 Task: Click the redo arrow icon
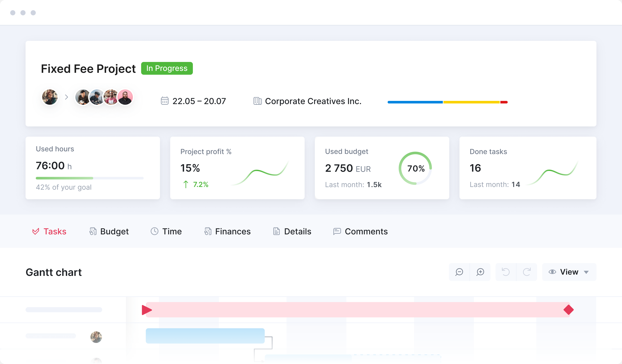(x=527, y=272)
